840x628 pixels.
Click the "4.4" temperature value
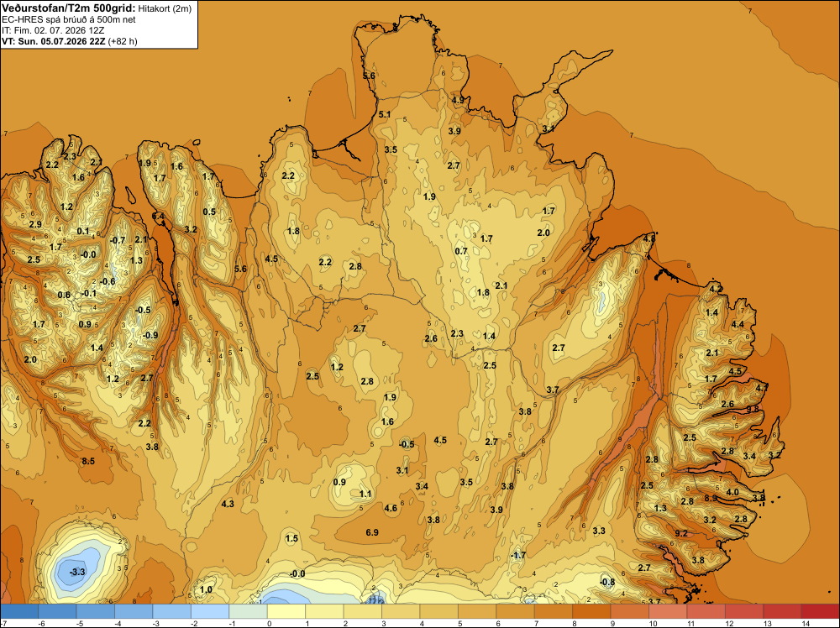[x=738, y=324]
